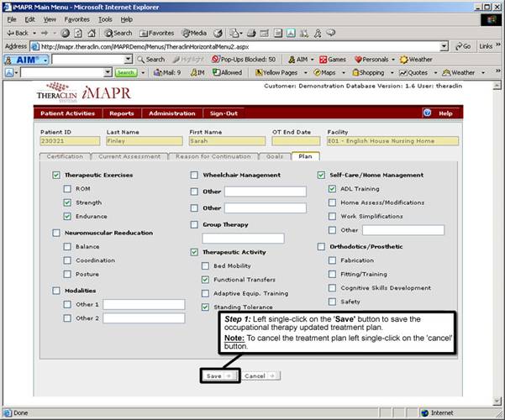Click the Help question mark icon
This screenshot has height=420, width=505.
(428, 113)
